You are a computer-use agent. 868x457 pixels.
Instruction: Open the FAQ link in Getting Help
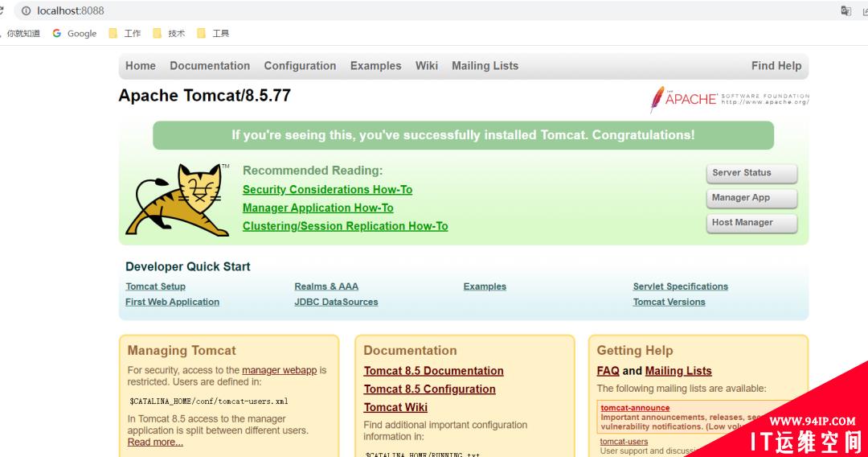(x=608, y=371)
